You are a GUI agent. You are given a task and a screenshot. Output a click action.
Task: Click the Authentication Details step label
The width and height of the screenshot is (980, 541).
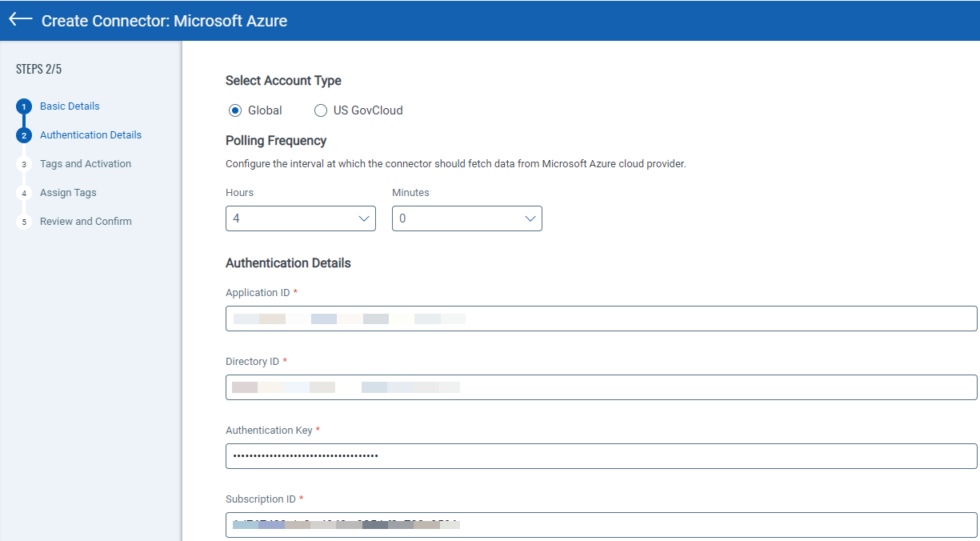[90, 134]
